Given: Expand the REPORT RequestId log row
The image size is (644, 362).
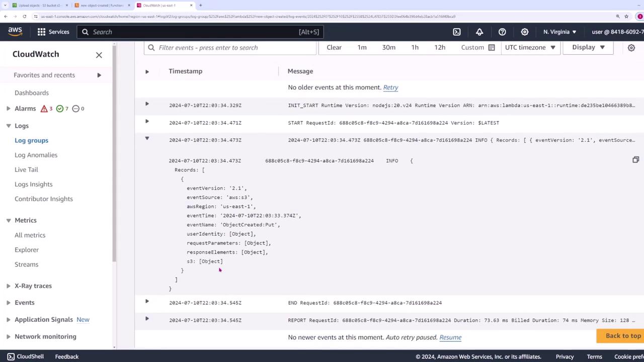Looking at the screenshot, I should click(147, 318).
